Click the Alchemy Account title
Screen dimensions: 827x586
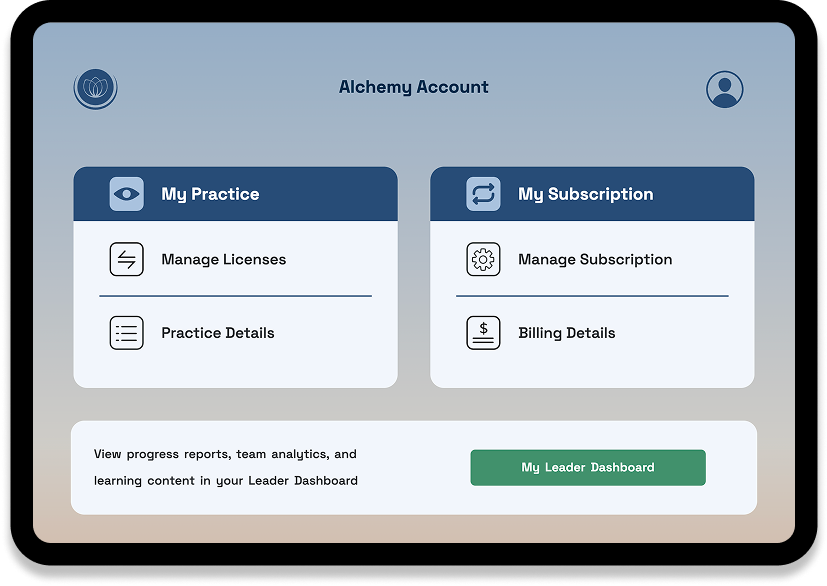(414, 87)
